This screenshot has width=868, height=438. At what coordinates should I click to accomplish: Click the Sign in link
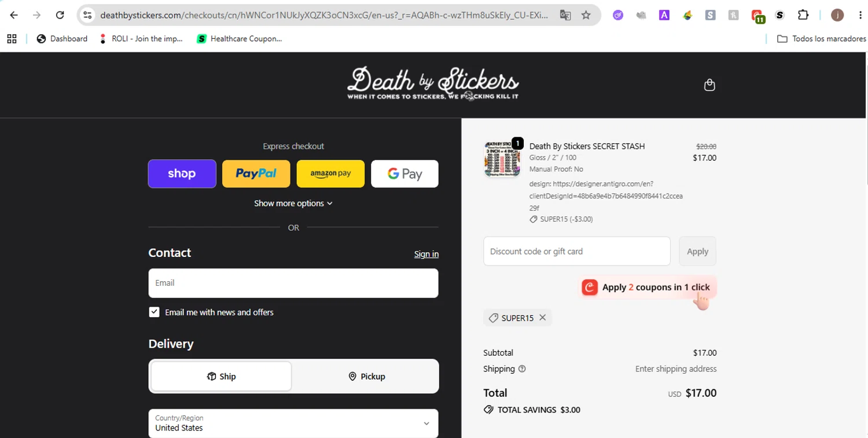[426, 254]
